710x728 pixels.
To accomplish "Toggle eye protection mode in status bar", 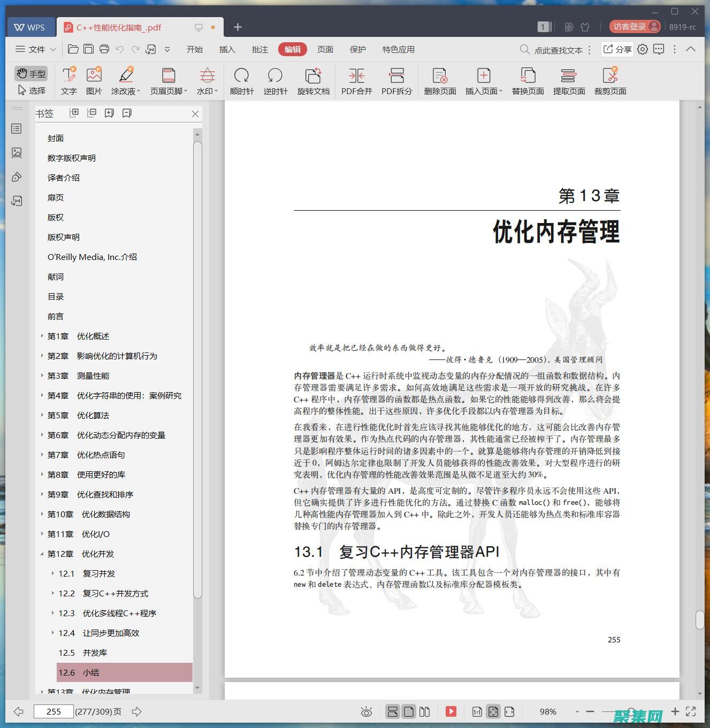I will click(x=367, y=711).
